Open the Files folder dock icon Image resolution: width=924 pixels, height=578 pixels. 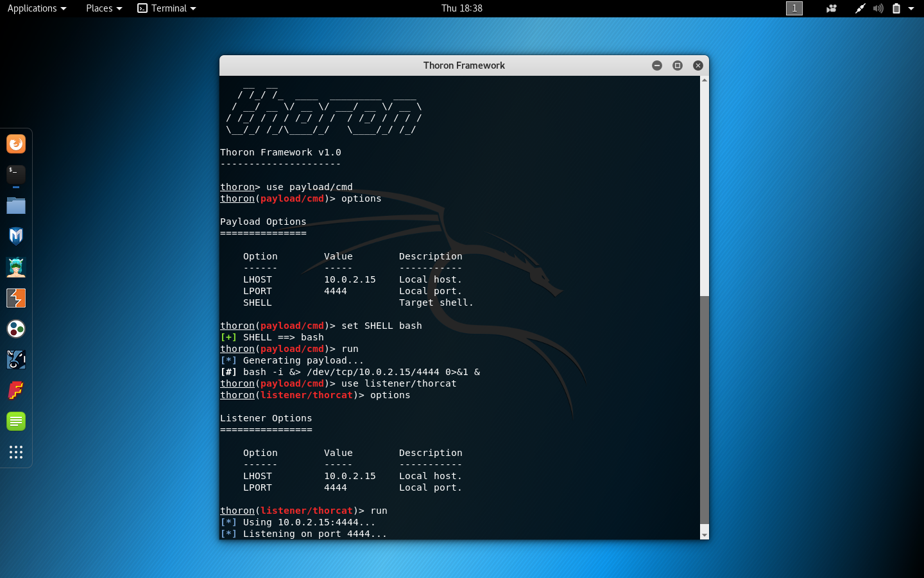pyautogui.click(x=16, y=206)
